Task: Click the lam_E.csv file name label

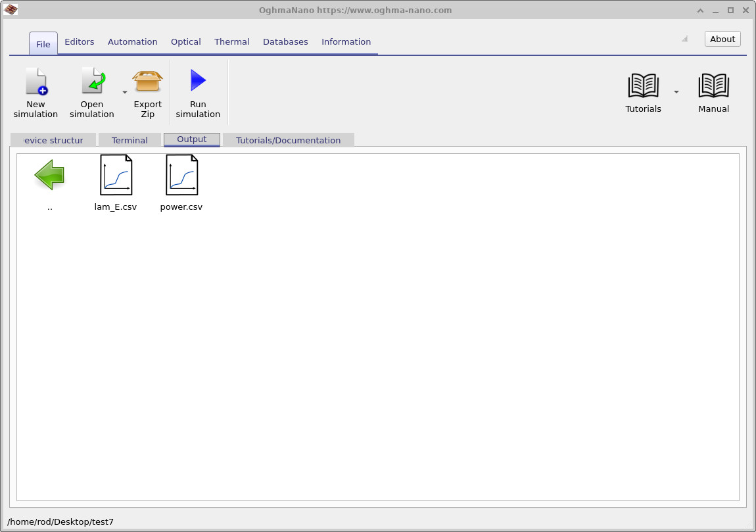Action: (116, 207)
